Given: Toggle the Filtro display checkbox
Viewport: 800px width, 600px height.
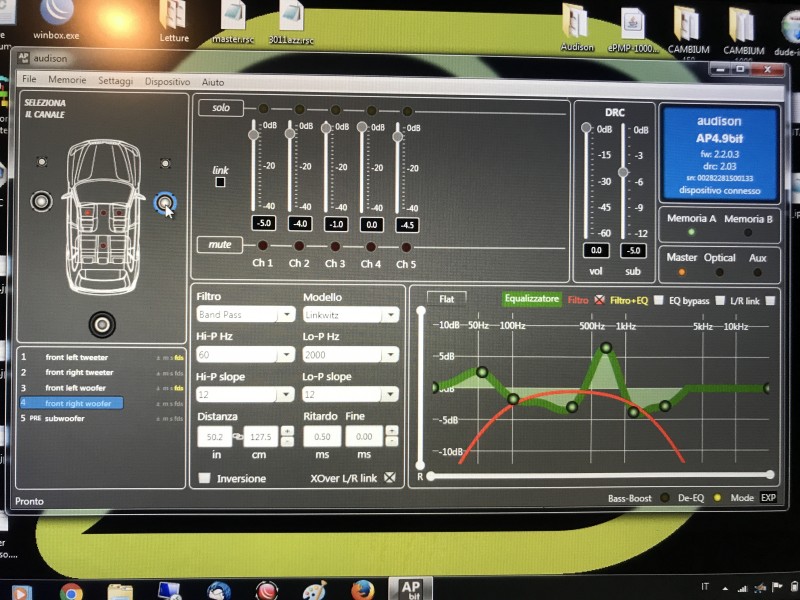Looking at the screenshot, I should click(x=599, y=299).
